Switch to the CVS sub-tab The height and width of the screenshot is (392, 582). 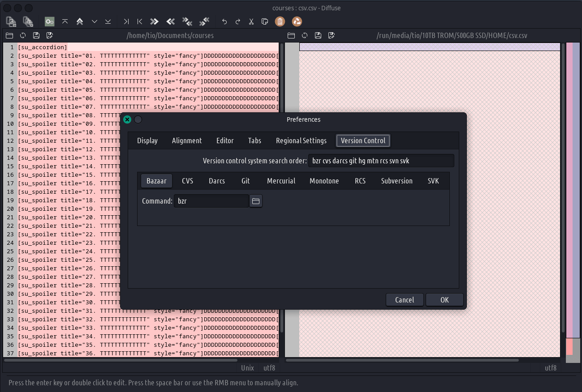(188, 181)
